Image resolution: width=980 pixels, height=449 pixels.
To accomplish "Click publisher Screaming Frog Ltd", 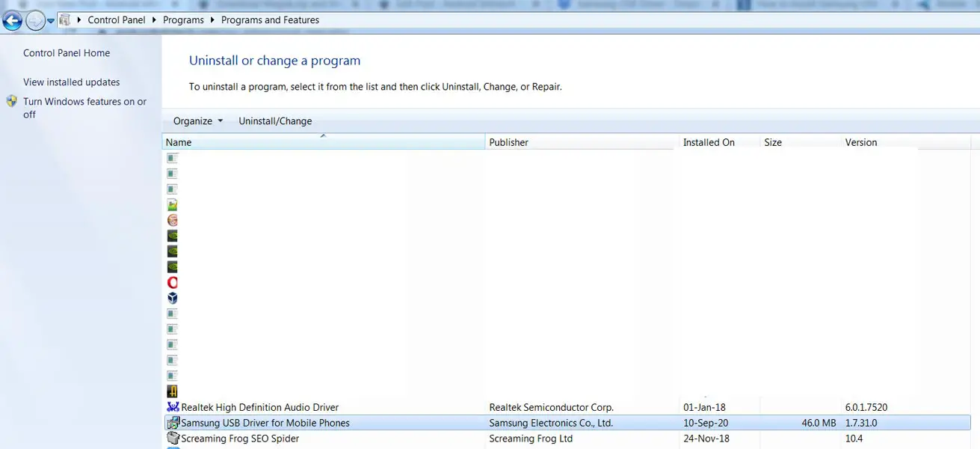I will (x=531, y=439).
